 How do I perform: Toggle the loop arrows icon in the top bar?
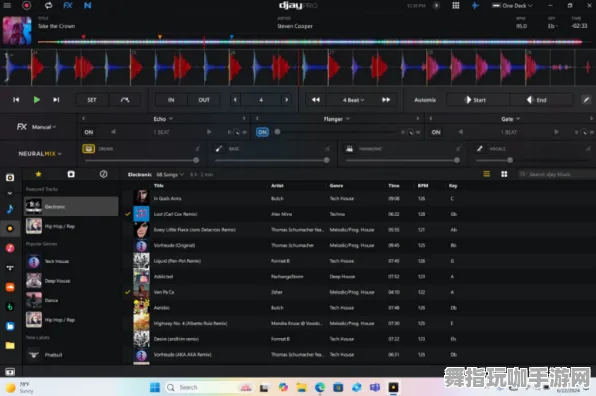(48, 5)
